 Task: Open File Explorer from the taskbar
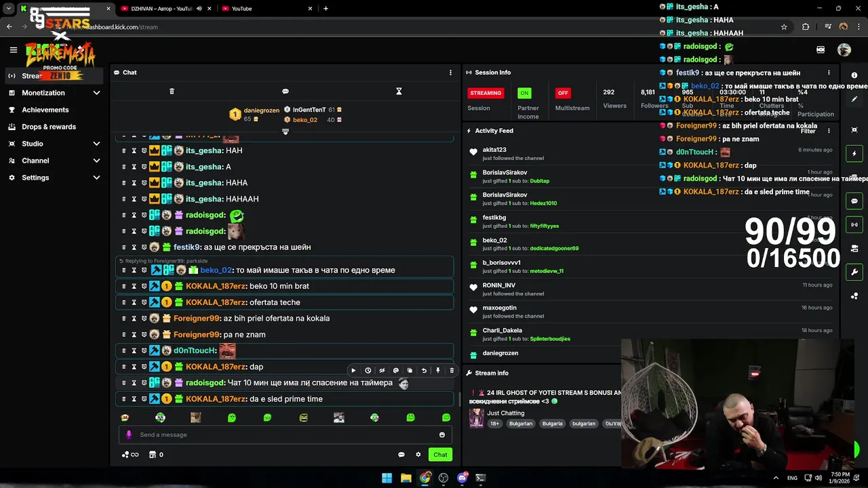[x=406, y=478]
